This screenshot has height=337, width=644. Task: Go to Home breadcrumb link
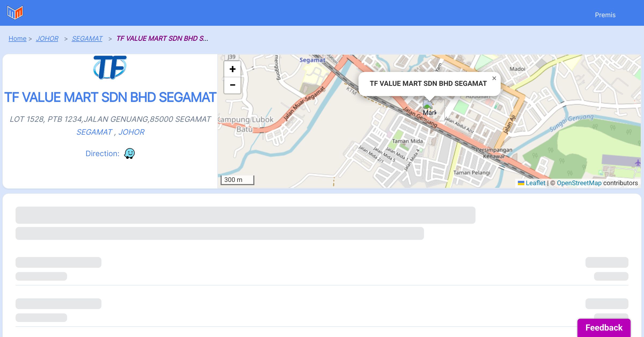click(17, 39)
